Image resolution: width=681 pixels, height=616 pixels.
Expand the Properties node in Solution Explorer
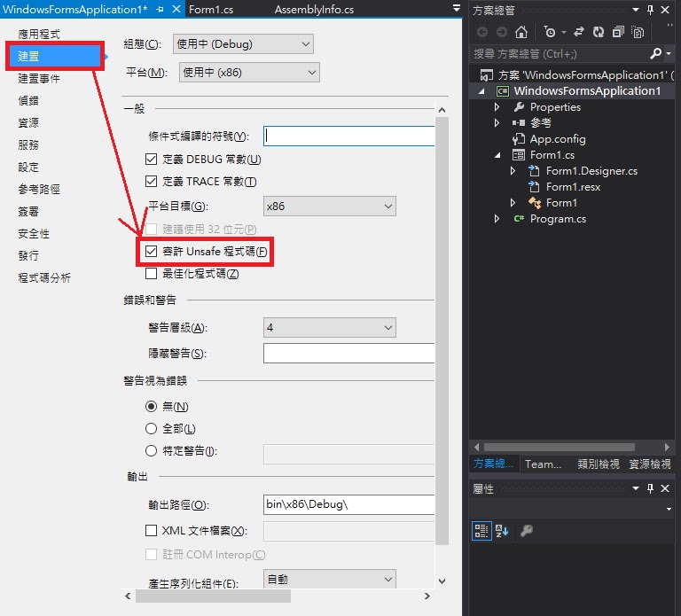coord(497,106)
